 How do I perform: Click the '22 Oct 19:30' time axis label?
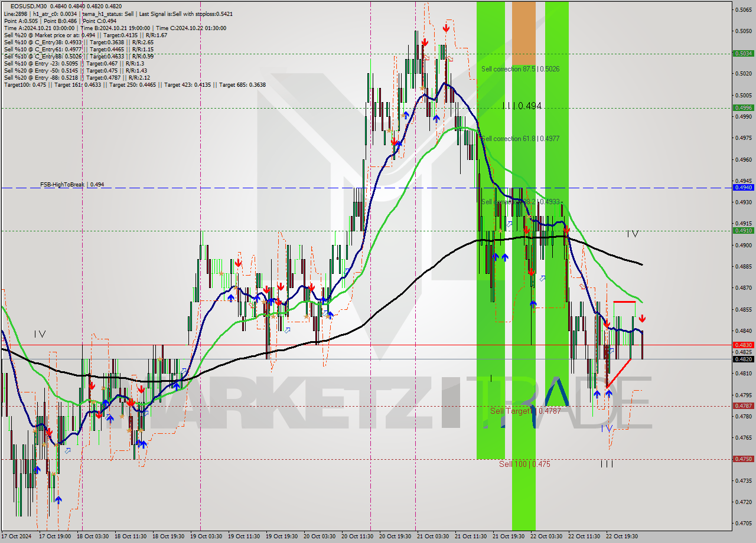(x=622, y=537)
